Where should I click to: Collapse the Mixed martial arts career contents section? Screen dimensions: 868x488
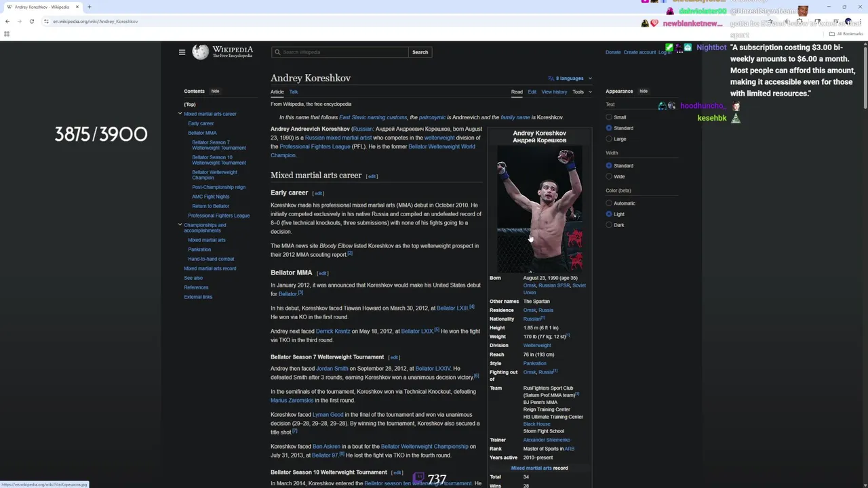click(x=180, y=113)
